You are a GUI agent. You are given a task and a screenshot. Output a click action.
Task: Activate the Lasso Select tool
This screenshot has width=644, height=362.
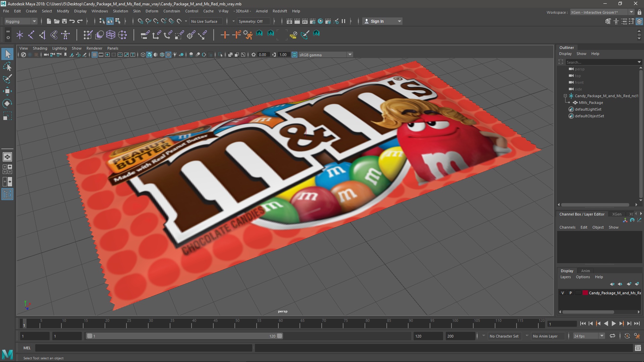tap(7, 67)
